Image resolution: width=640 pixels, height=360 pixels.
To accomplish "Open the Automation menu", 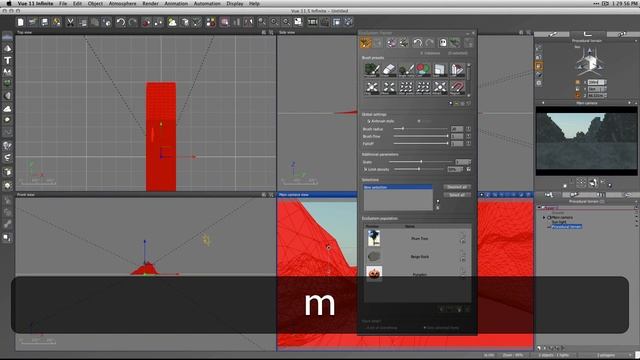I will pos(207,3).
